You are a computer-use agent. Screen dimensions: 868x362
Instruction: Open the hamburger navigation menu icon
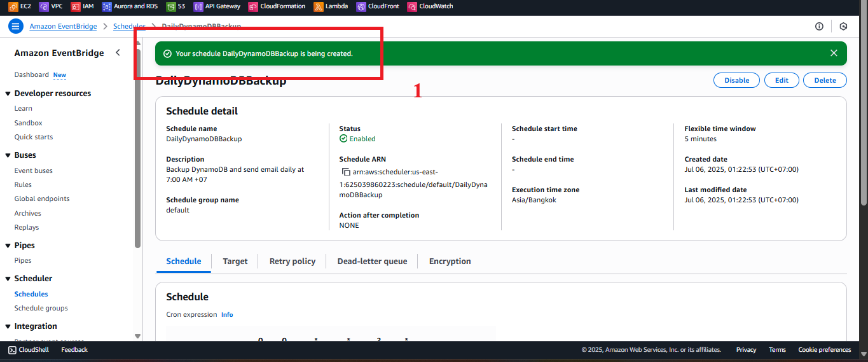pos(15,26)
